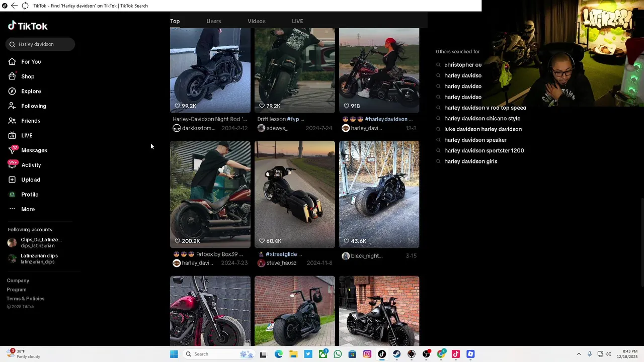
Task: Click the Windows taskbar search box
Action: click(x=219, y=354)
